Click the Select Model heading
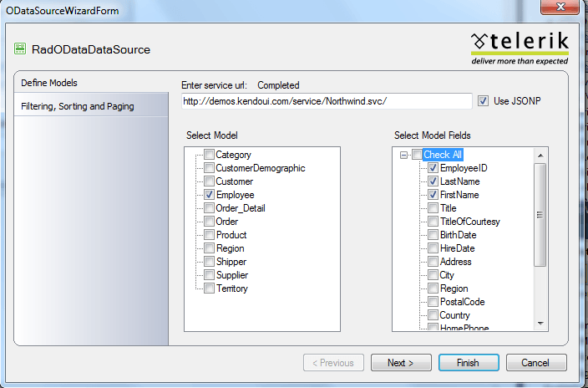588x388 pixels. pyautogui.click(x=212, y=135)
